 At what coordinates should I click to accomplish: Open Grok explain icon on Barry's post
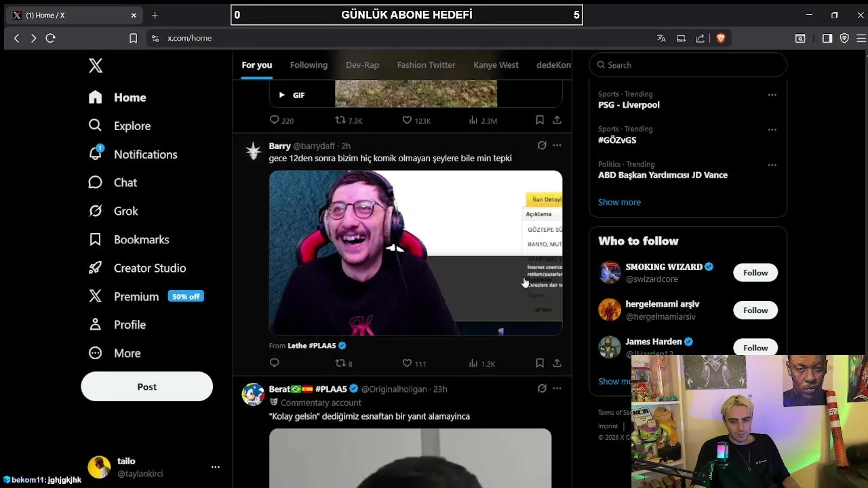542,145
